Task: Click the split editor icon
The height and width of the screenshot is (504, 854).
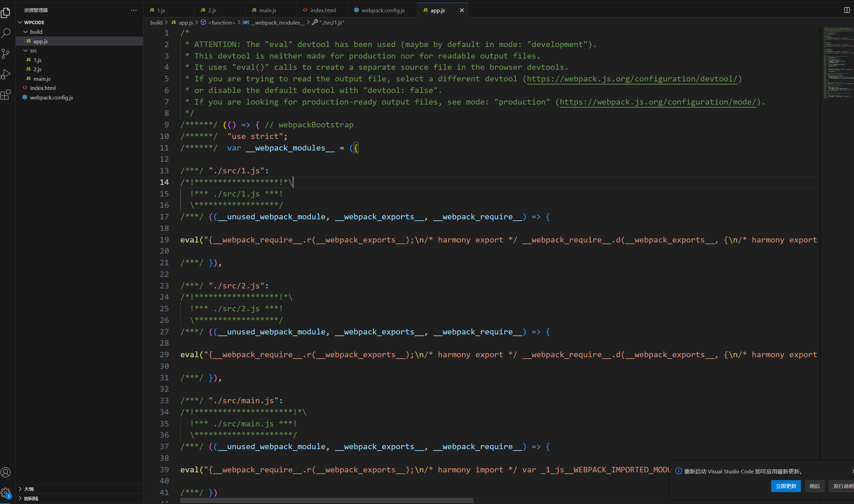Action: click(x=847, y=10)
